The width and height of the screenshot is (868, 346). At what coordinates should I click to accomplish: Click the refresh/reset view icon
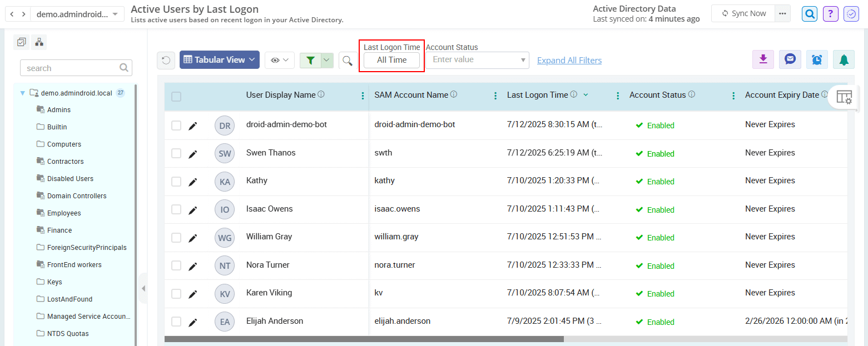coord(166,59)
